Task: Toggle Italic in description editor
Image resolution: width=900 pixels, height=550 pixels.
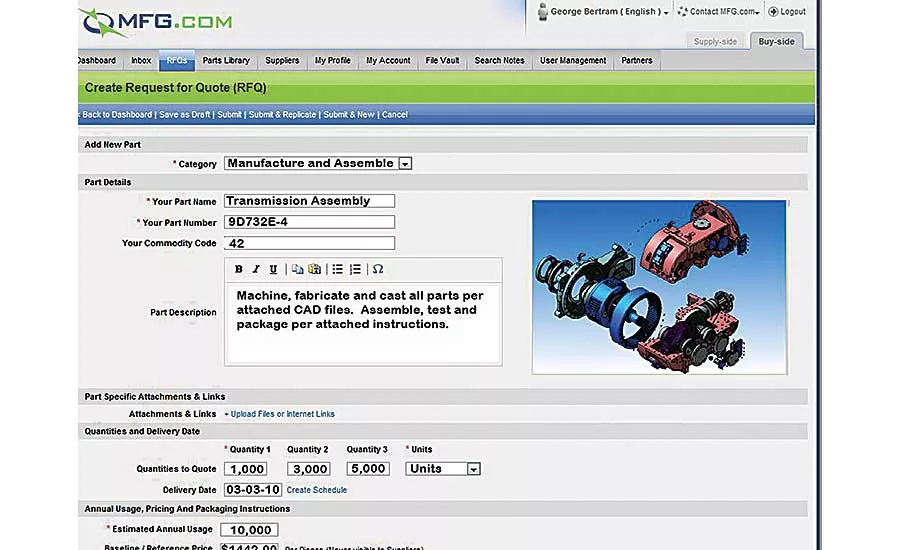Action: 256,269
